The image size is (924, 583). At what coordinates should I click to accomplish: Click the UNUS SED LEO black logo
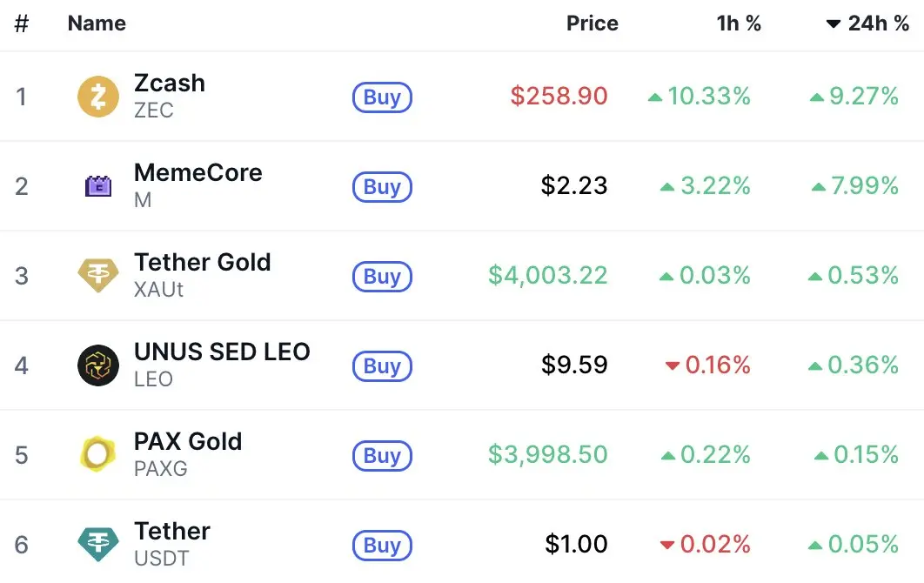point(97,365)
